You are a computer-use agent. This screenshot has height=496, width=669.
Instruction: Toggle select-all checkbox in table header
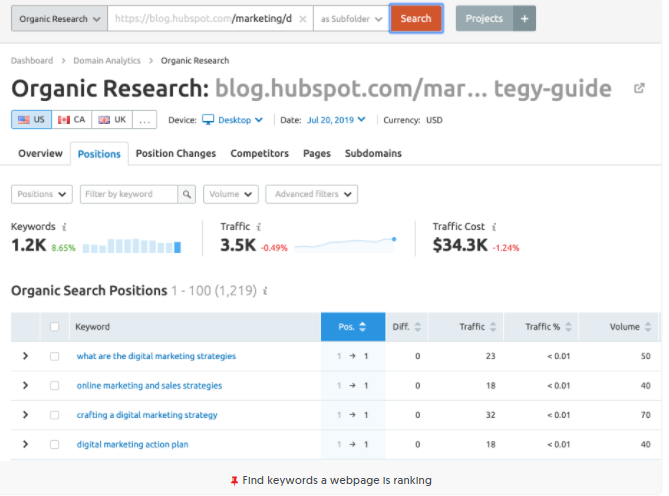(x=55, y=327)
